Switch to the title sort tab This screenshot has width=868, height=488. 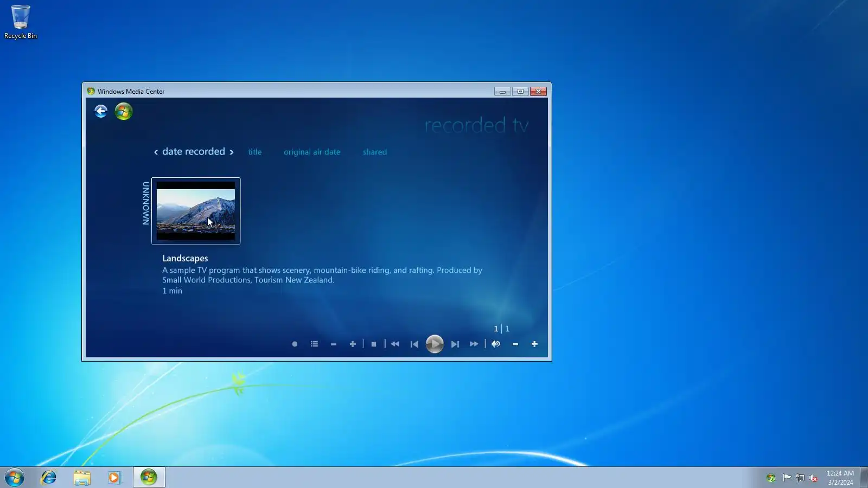pyautogui.click(x=255, y=152)
